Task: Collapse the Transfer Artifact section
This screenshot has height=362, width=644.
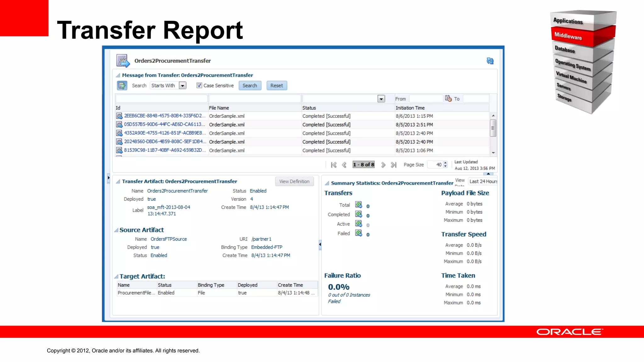Action: click(x=118, y=182)
